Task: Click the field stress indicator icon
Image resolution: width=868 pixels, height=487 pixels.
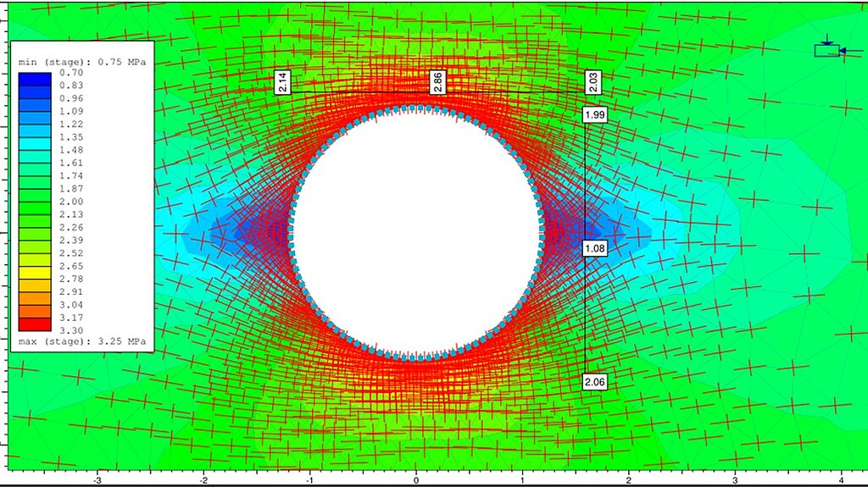Action: [828, 50]
